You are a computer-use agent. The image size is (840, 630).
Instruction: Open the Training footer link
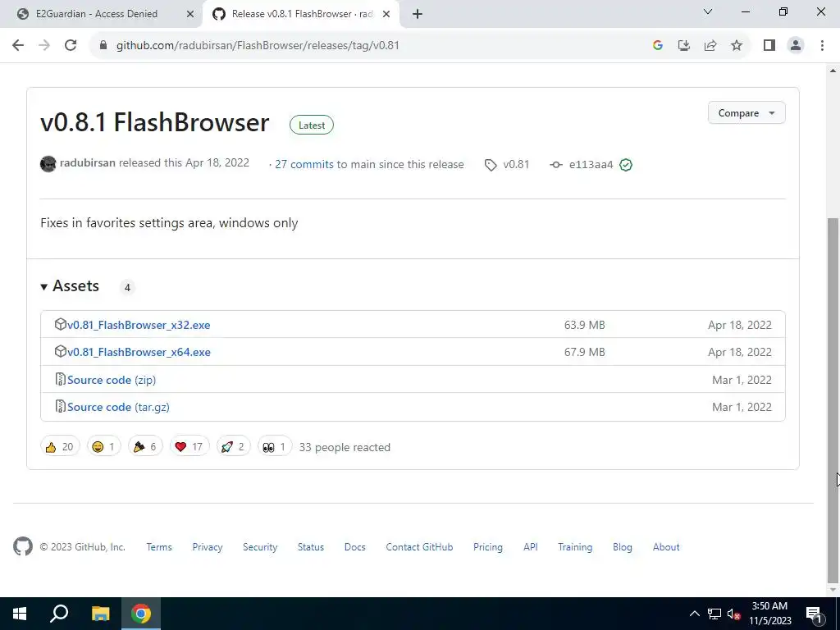coord(575,547)
